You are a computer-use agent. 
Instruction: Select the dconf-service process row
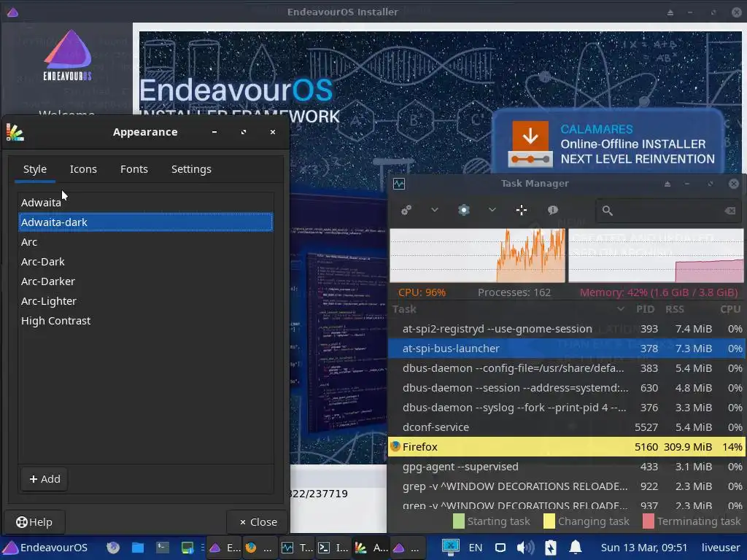tap(567, 427)
